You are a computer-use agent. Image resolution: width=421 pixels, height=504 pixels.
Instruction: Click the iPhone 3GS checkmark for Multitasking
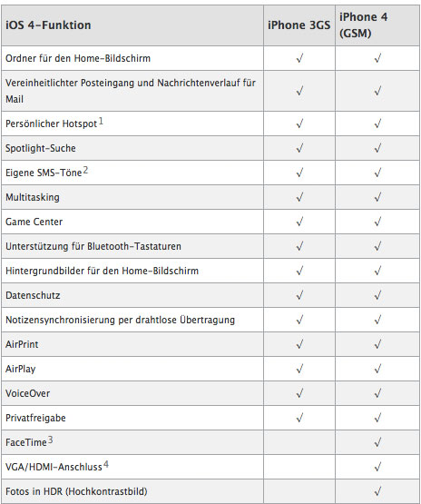pos(299,197)
